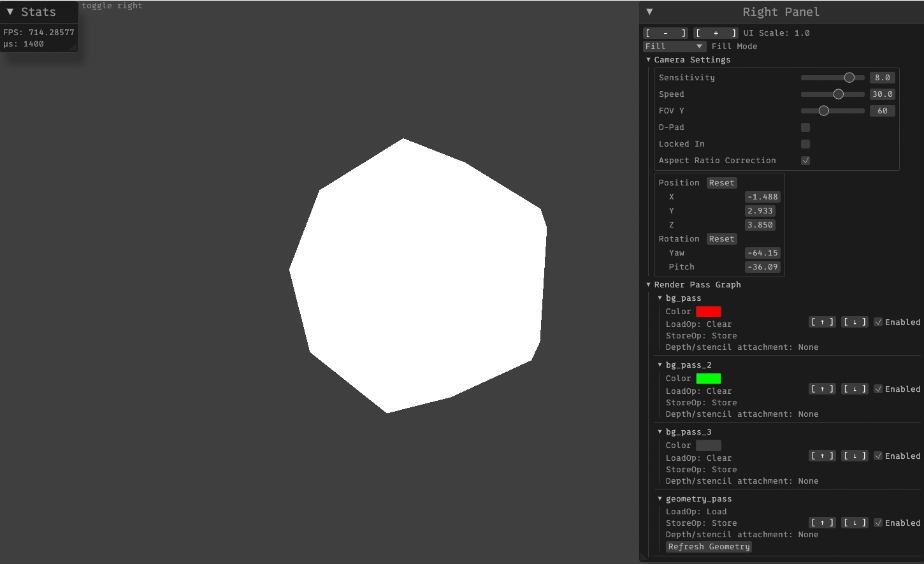Image resolution: width=924 pixels, height=564 pixels.
Task: Move bg_pass_3 down with arrow button
Action: point(855,456)
